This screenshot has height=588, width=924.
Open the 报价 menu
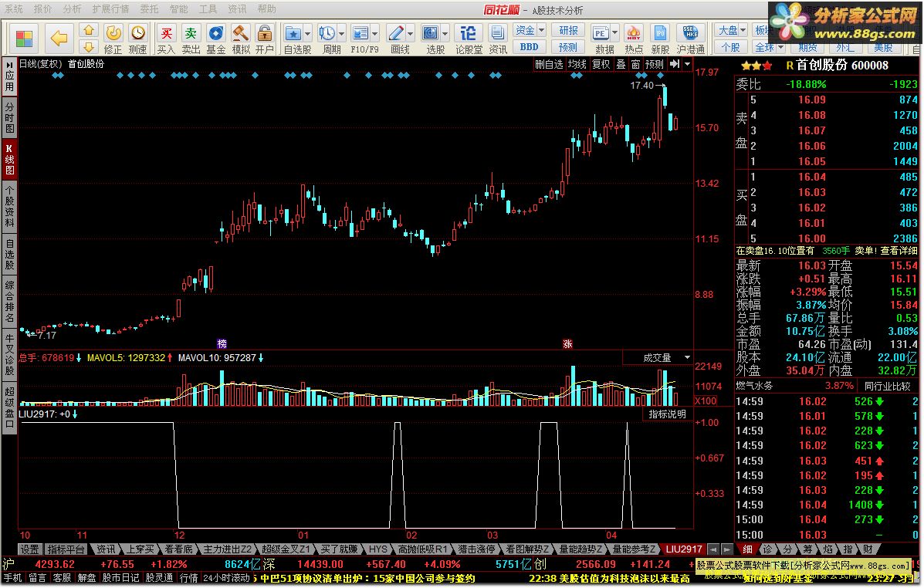43,8
